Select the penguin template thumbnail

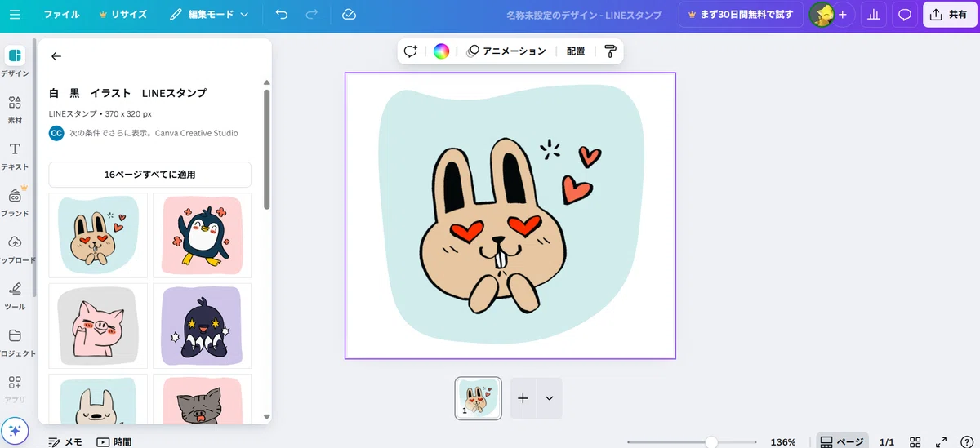click(x=202, y=235)
